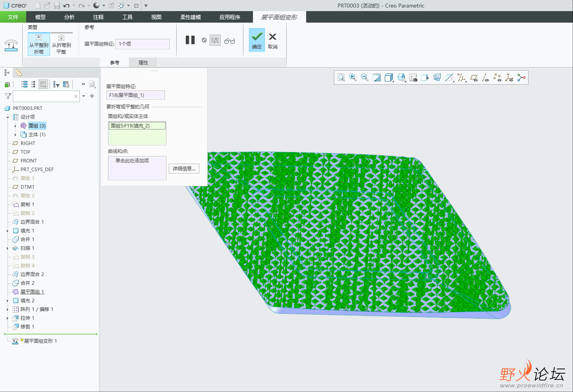This screenshot has width=573, height=392.
Task: Expand the 填充 1 tree node
Action: (x=8, y=231)
